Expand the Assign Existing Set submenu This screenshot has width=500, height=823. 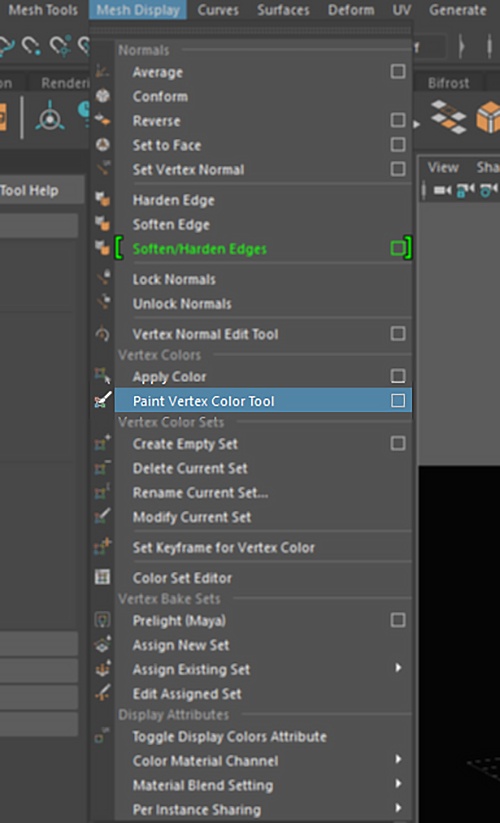tap(398, 668)
